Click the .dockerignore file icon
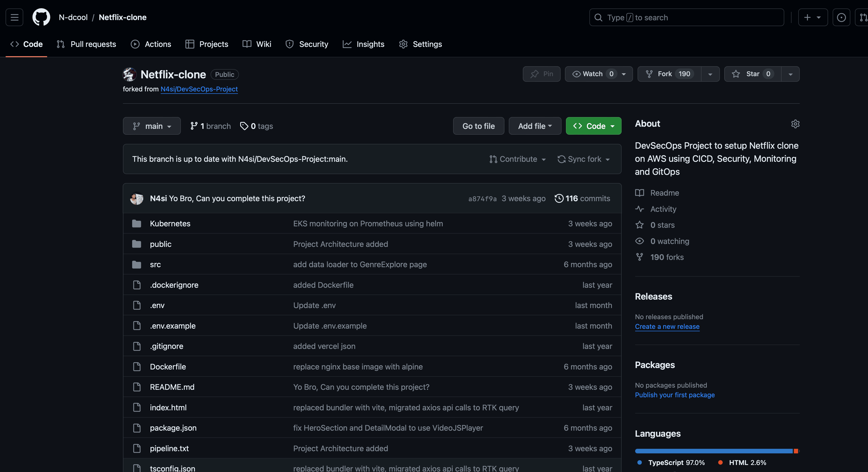This screenshot has height=472, width=868. point(137,285)
